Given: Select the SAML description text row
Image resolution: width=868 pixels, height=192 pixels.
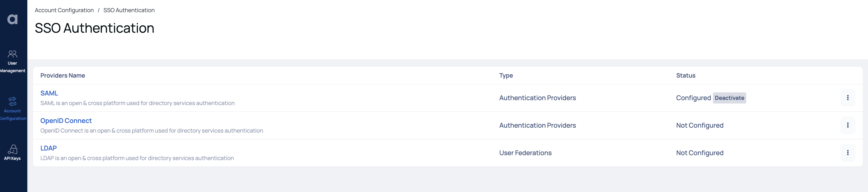Looking at the screenshot, I should (x=137, y=103).
